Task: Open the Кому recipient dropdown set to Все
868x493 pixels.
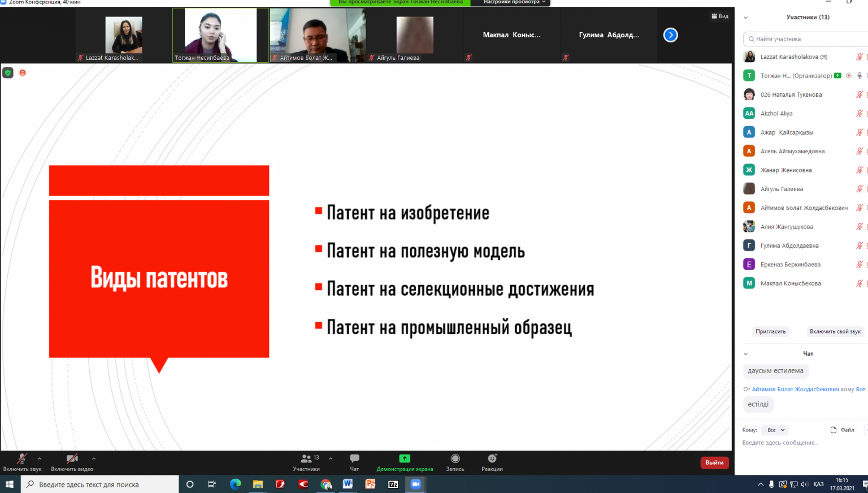Action: point(775,430)
